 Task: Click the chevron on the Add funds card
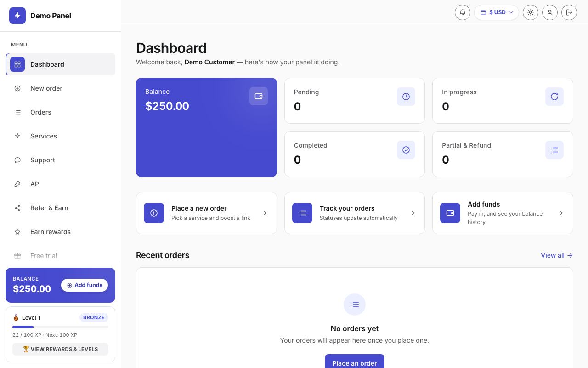(x=561, y=213)
